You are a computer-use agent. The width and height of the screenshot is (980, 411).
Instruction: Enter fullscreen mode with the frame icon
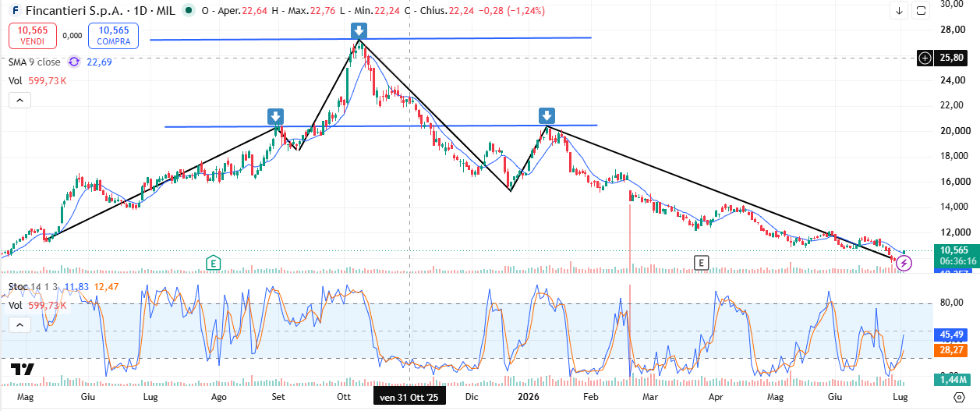point(922,11)
